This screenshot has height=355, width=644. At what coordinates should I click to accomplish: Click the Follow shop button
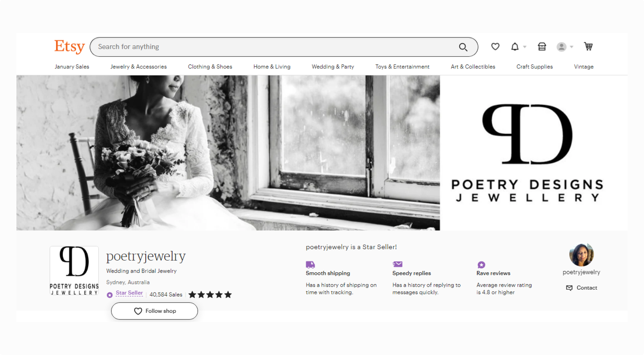155,311
